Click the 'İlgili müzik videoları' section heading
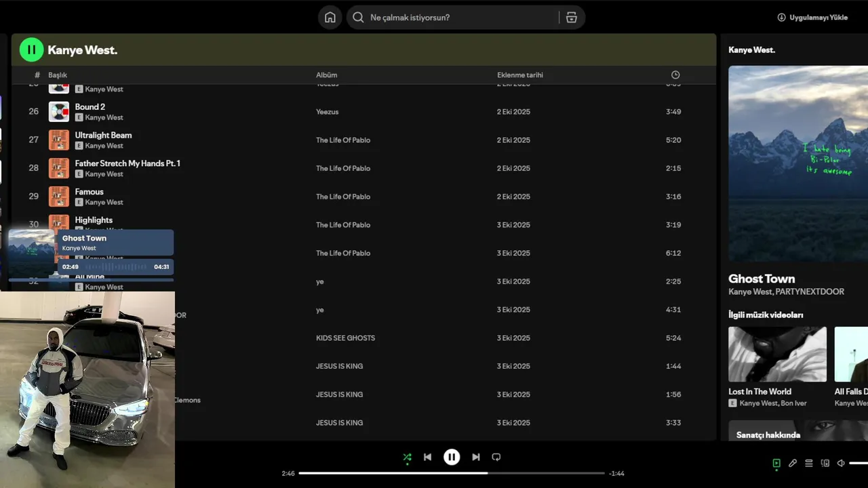This screenshot has height=488, width=868. point(766,315)
